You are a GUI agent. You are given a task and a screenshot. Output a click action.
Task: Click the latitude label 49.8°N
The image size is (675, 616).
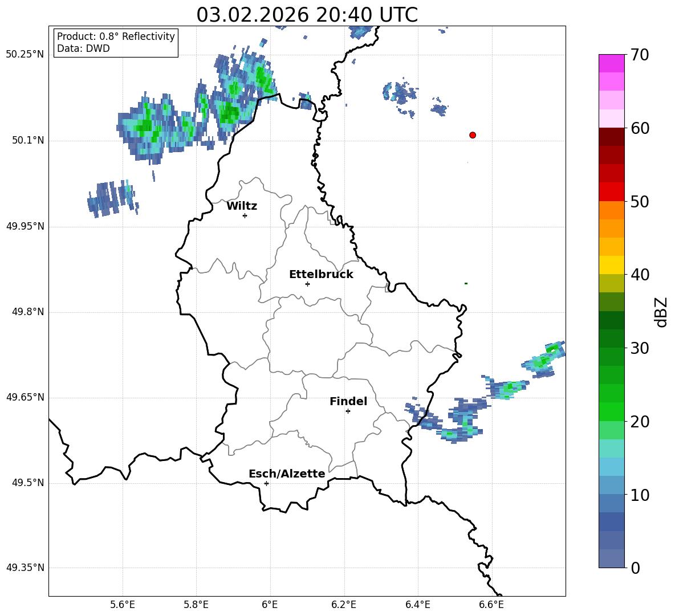pyautogui.click(x=28, y=312)
